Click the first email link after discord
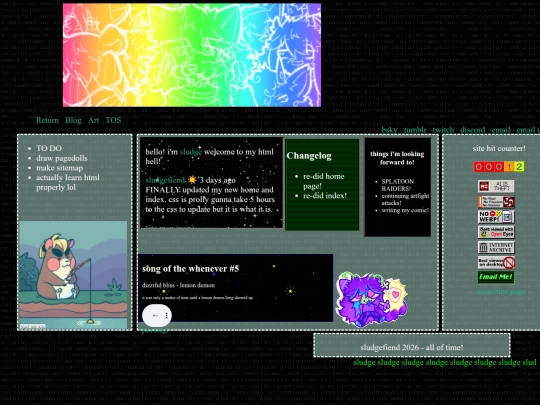Viewport: 540px width, 405px height. 501,130
